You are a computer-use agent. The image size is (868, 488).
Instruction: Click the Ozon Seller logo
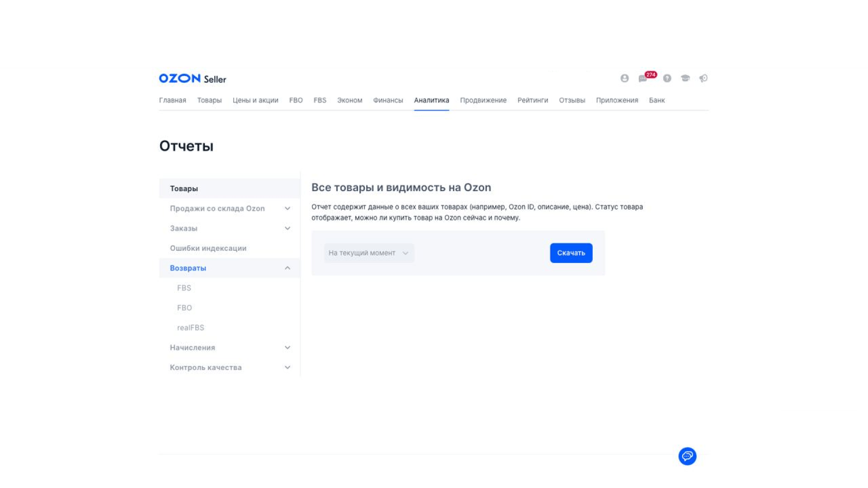tap(193, 79)
